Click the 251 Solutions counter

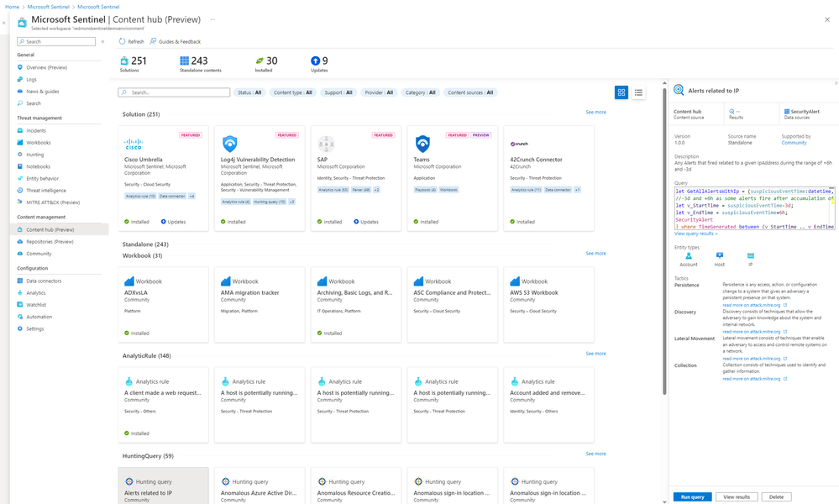pyautogui.click(x=134, y=64)
